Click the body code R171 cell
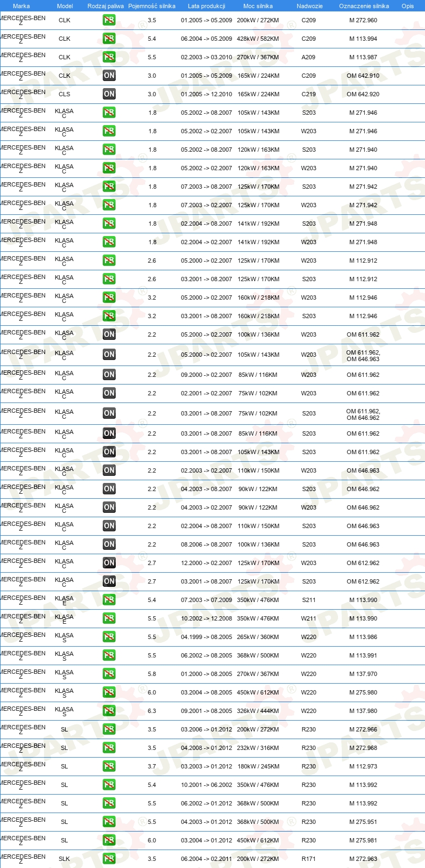Screen dimensions: 425x868 [309, 859]
